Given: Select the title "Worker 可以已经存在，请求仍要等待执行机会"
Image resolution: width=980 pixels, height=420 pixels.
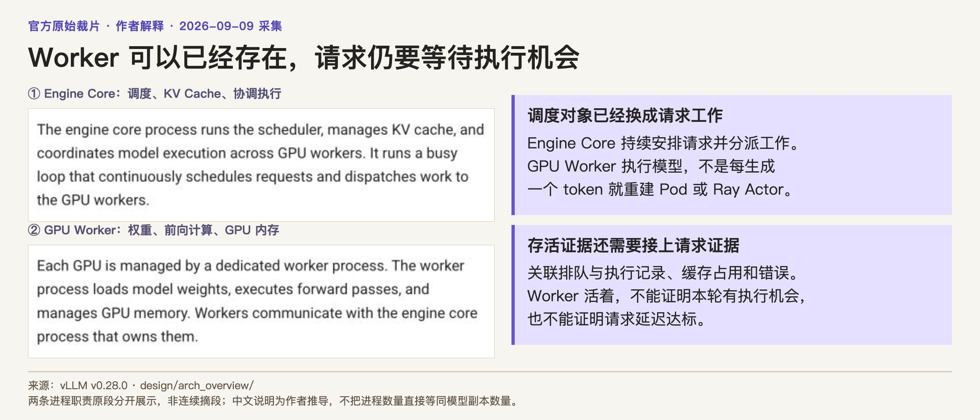Looking at the screenshot, I should [304, 58].
